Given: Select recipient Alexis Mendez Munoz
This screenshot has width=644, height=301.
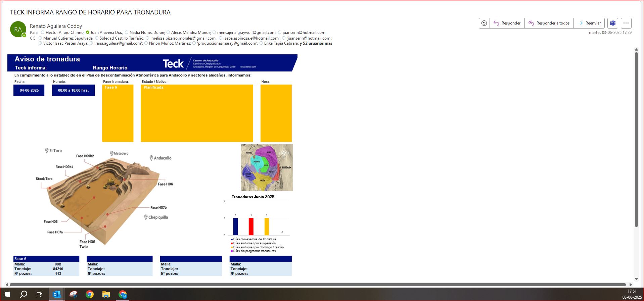Looking at the screenshot, I should click(191, 33).
